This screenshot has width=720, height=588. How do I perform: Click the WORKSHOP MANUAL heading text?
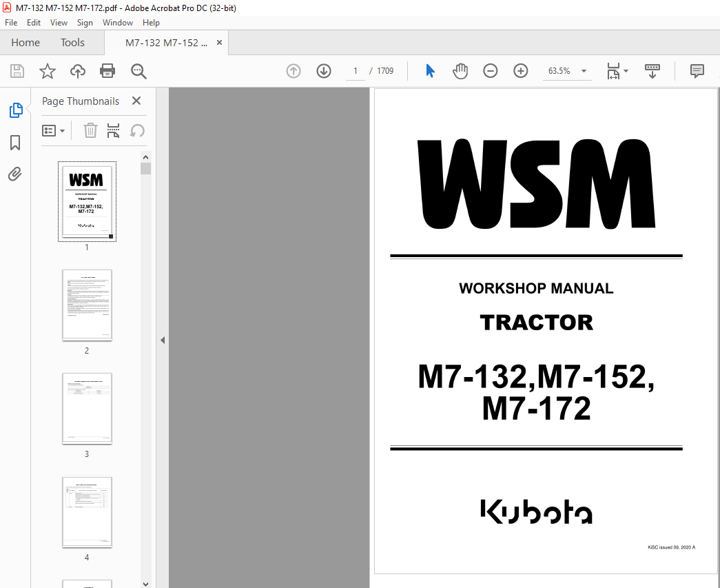pyautogui.click(x=536, y=289)
